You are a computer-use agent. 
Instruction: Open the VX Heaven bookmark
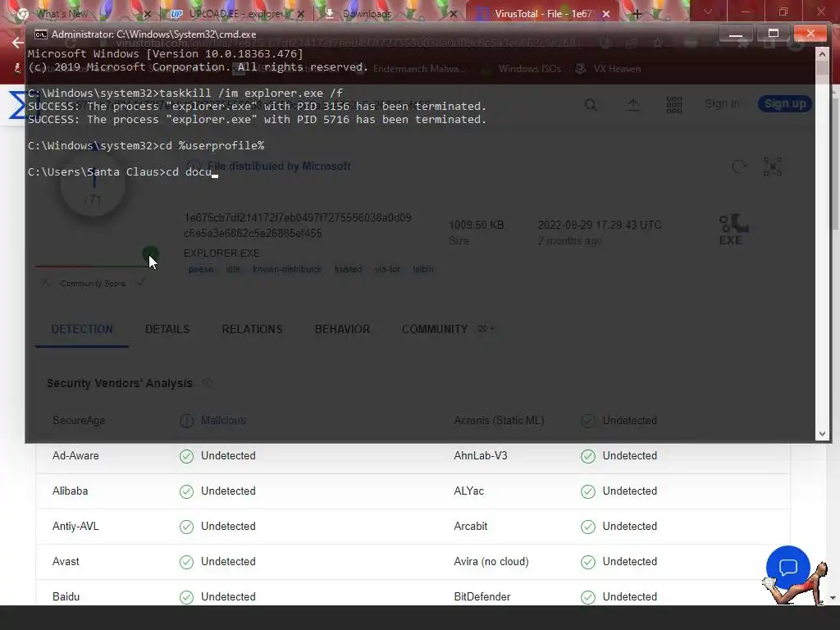[x=608, y=69]
